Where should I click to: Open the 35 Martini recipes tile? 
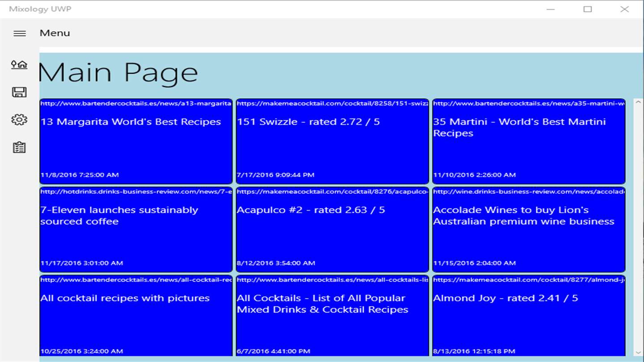(529, 141)
